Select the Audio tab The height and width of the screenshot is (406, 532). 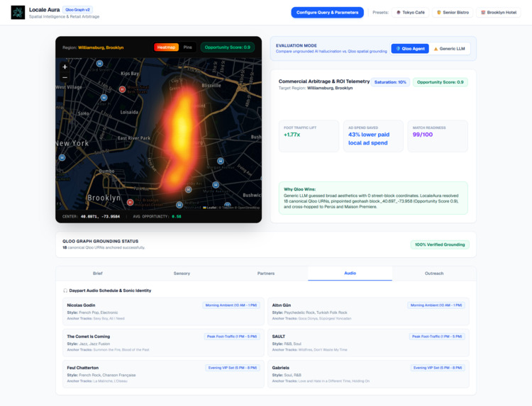350,274
